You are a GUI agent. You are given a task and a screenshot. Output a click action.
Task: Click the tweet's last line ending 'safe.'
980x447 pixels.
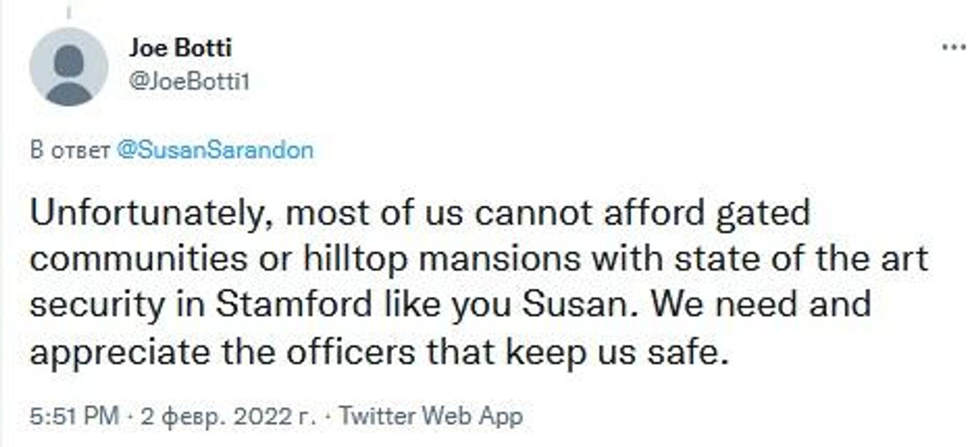pyautogui.click(x=379, y=352)
